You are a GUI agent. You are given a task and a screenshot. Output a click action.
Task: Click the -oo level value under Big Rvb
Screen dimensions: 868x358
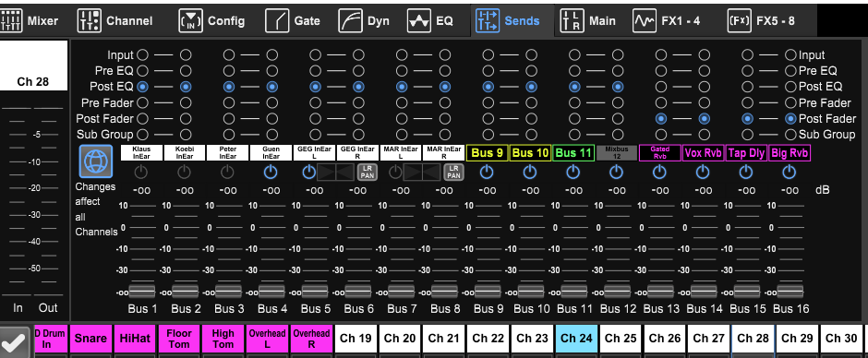(790, 190)
